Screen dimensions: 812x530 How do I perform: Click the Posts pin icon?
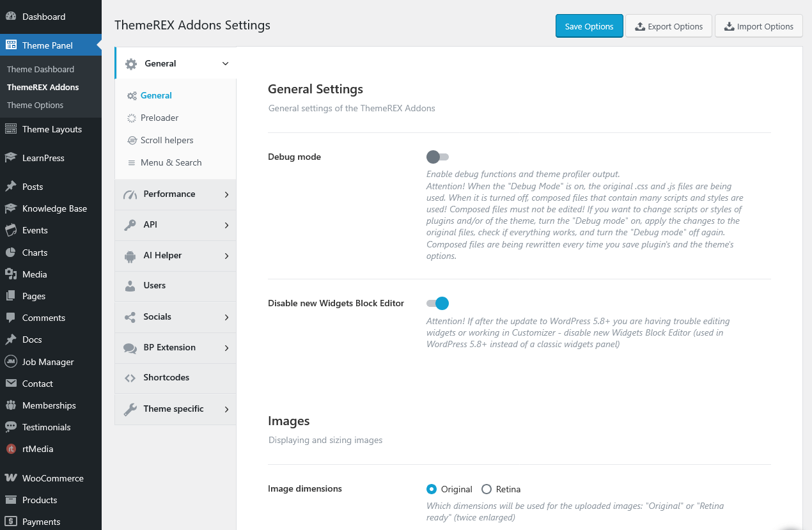click(11, 187)
